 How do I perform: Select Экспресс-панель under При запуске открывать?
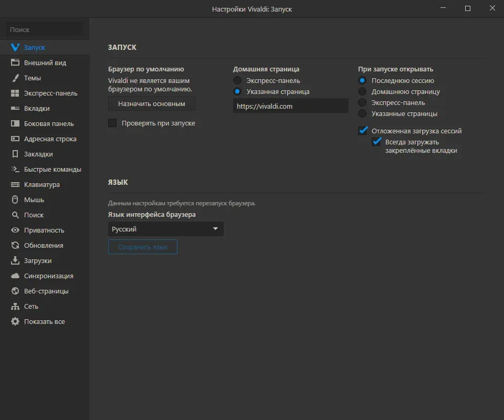[362, 102]
